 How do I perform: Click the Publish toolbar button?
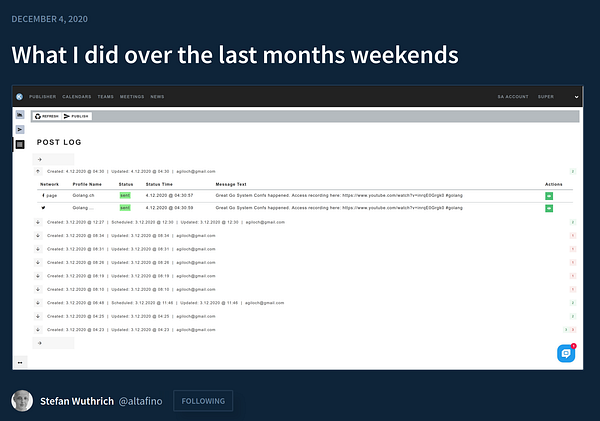[77, 116]
